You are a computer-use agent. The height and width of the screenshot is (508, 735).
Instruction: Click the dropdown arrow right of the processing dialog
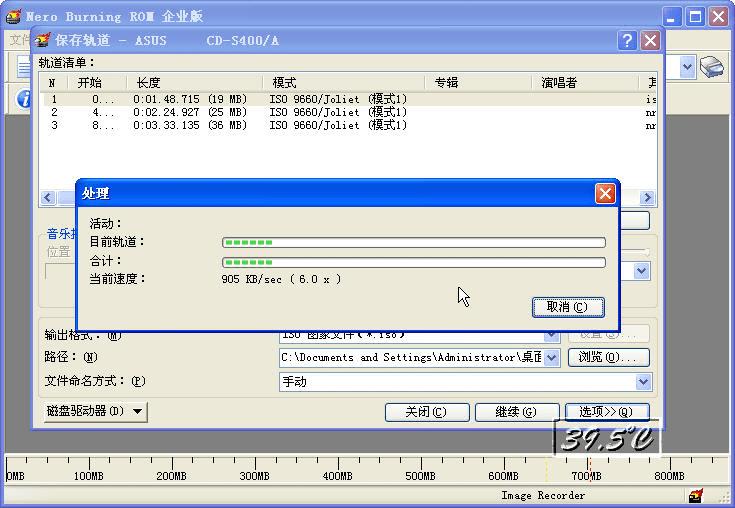coord(642,271)
